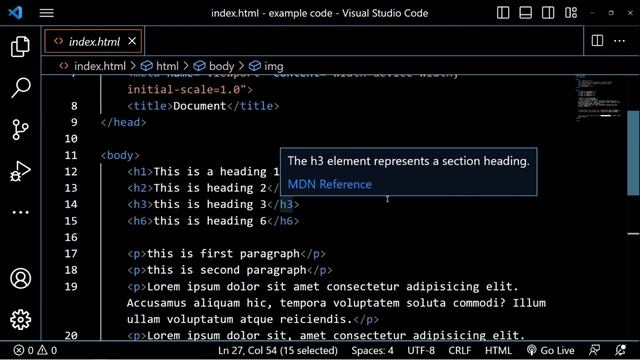Click index.html in the breadcrumb
Image resolution: width=640 pixels, height=360 pixels.
[x=100, y=66]
